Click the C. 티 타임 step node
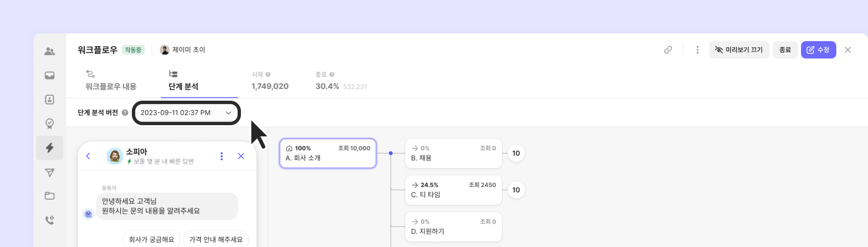 (x=453, y=190)
